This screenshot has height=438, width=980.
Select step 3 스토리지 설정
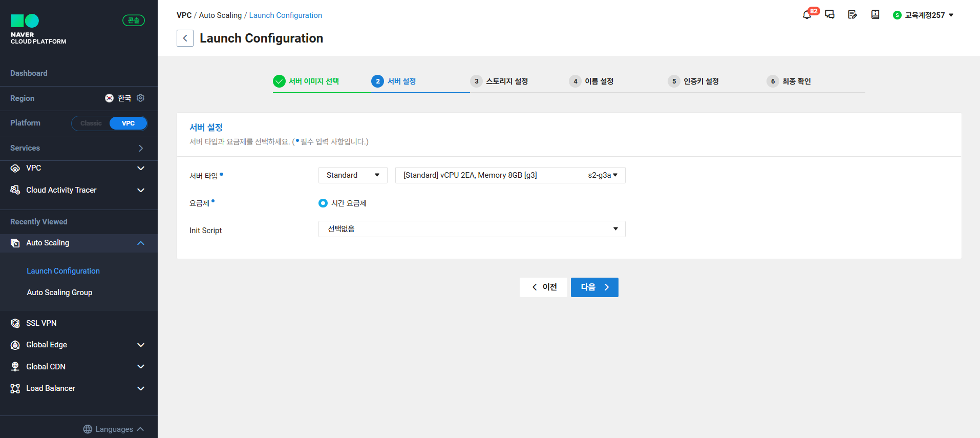(506, 81)
